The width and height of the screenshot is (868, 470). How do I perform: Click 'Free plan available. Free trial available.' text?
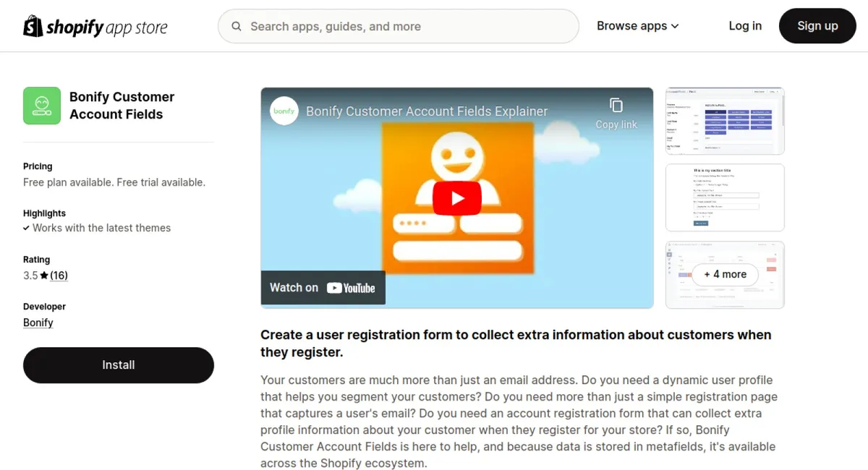click(114, 182)
